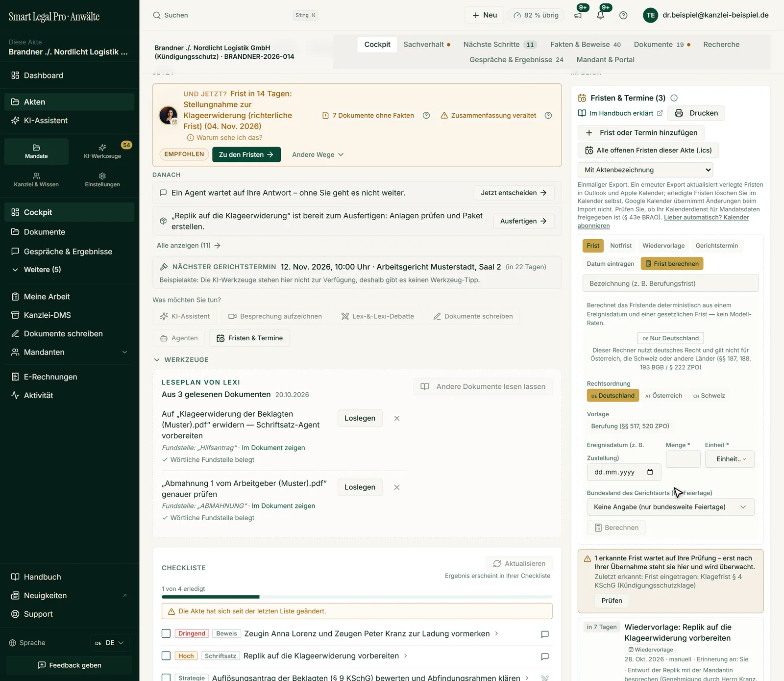Click help icon next to Fristen & Termine heading
The width and height of the screenshot is (784, 681).
pyautogui.click(x=674, y=98)
